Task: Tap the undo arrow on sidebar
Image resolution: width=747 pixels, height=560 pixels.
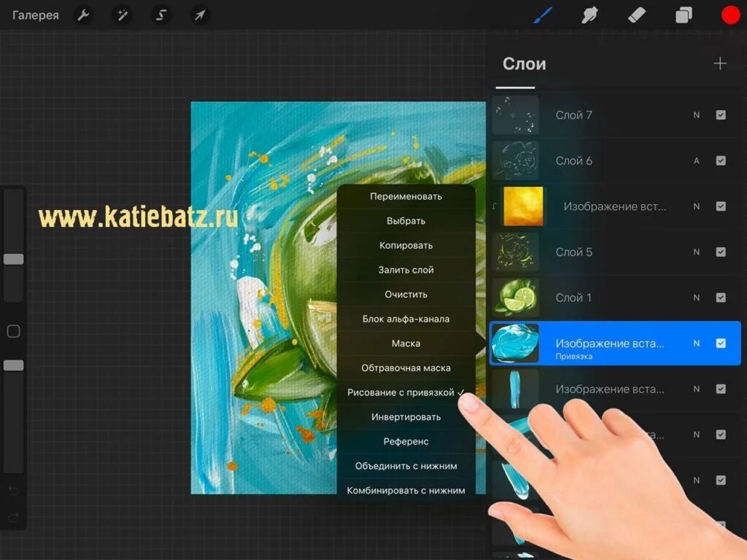Action: click(x=13, y=491)
